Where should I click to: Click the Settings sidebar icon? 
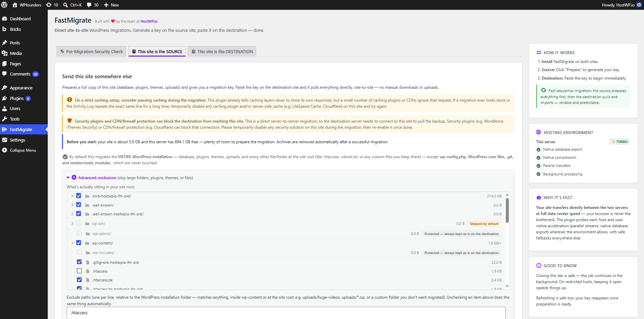click(x=4, y=140)
